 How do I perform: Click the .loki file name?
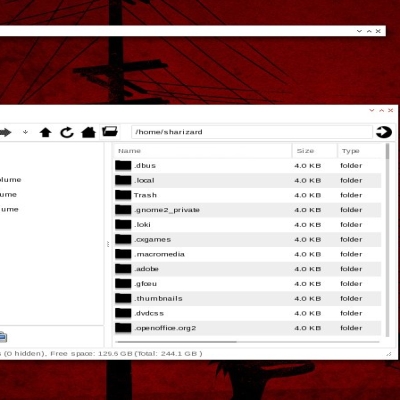pos(142,225)
